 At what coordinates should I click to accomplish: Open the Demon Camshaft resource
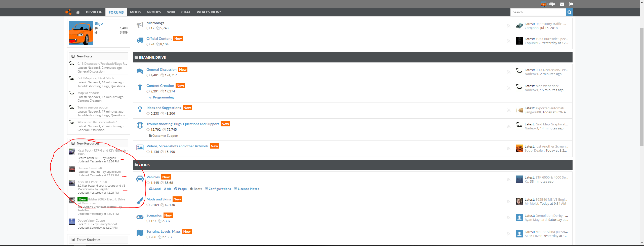click(x=90, y=168)
